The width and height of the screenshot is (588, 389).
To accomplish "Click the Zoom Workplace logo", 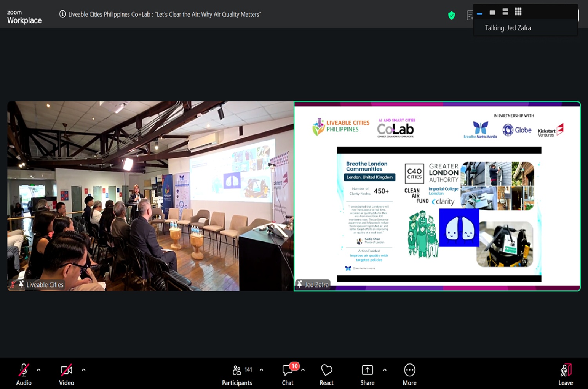I will pyautogui.click(x=24, y=17).
